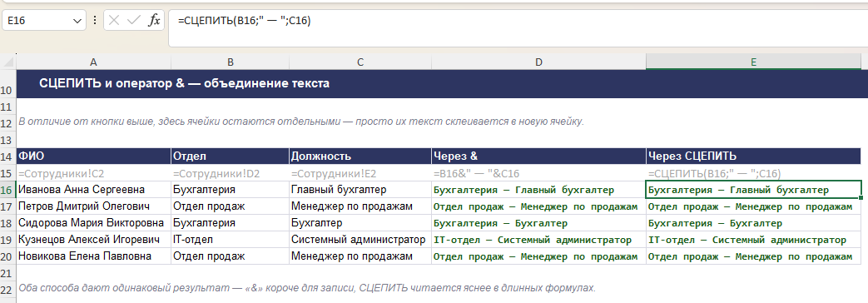The width and height of the screenshot is (868, 303).
Task: Click cell 'Петров Дмитрий Олегович'
Action: point(93,206)
